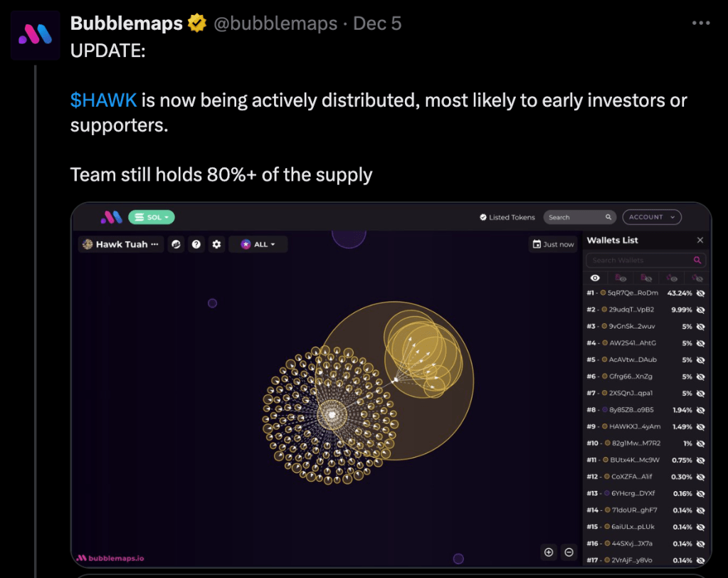Click the Bubblemaps logo in the app header
The width and height of the screenshot is (728, 578).
[x=110, y=217]
